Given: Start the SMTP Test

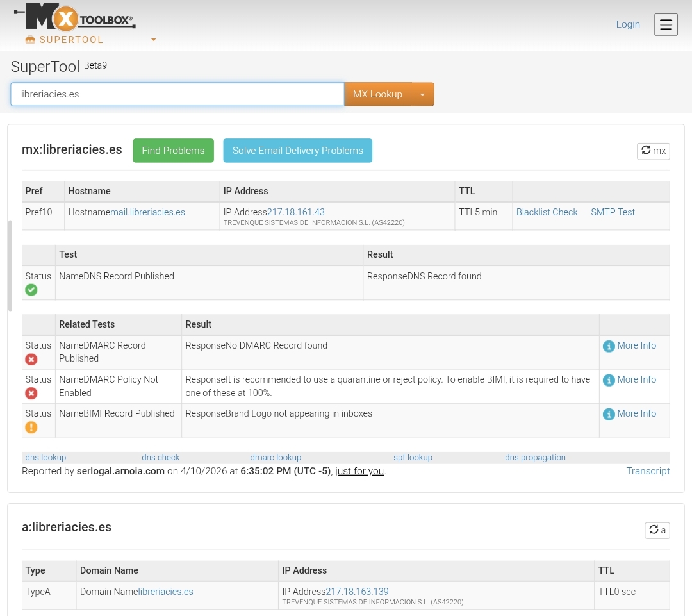Looking at the screenshot, I should pos(613,212).
